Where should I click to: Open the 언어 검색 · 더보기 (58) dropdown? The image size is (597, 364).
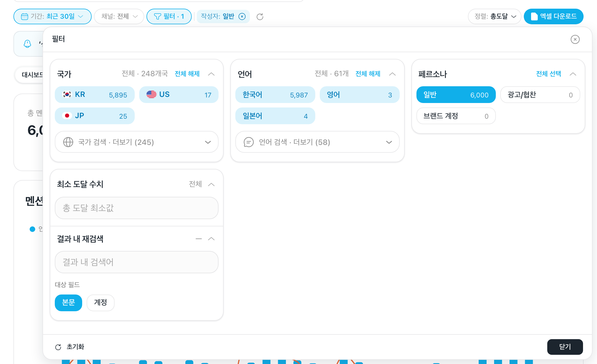tap(318, 142)
